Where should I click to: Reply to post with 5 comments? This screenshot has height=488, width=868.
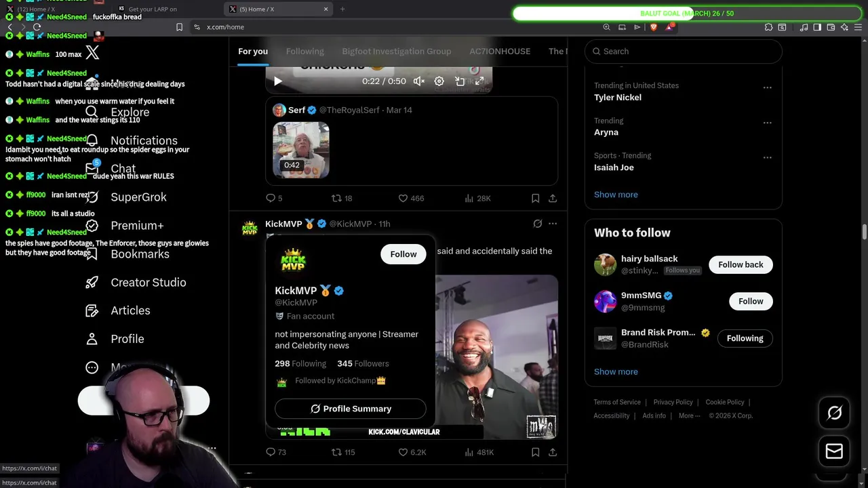point(274,199)
